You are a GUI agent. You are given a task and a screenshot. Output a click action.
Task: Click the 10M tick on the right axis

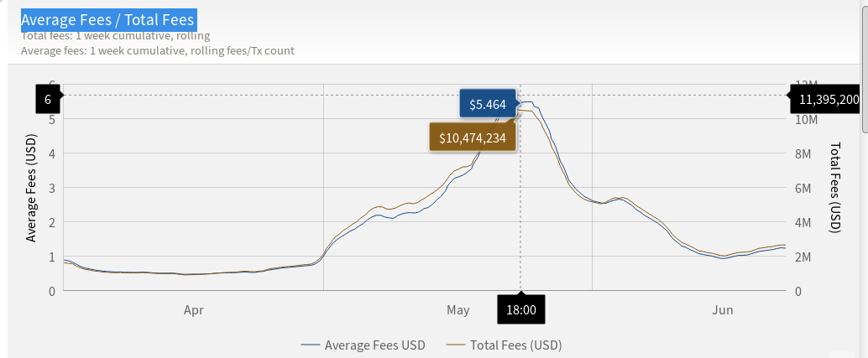[x=803, y=119]
